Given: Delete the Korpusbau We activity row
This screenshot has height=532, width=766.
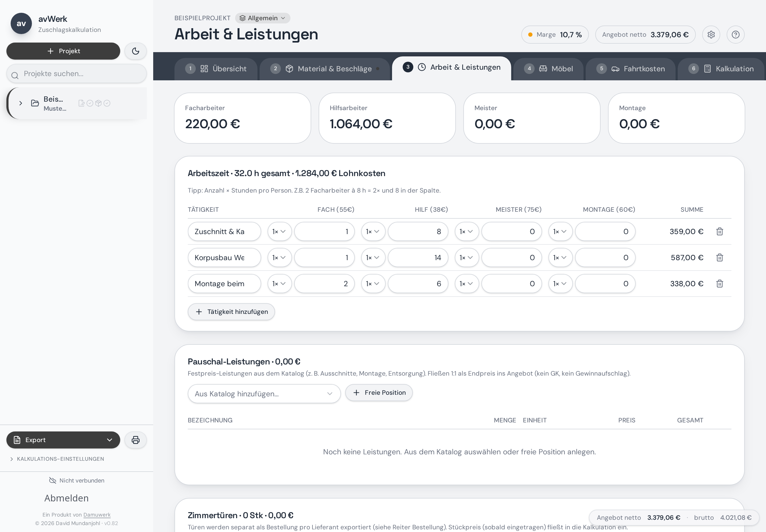Looking at the screenshot, I should pos(720,257).
